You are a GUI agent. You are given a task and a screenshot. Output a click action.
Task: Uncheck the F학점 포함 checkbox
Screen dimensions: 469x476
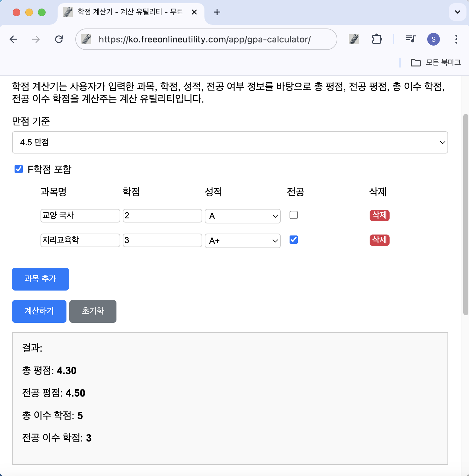pyautogui.click(x=19, y=169)
